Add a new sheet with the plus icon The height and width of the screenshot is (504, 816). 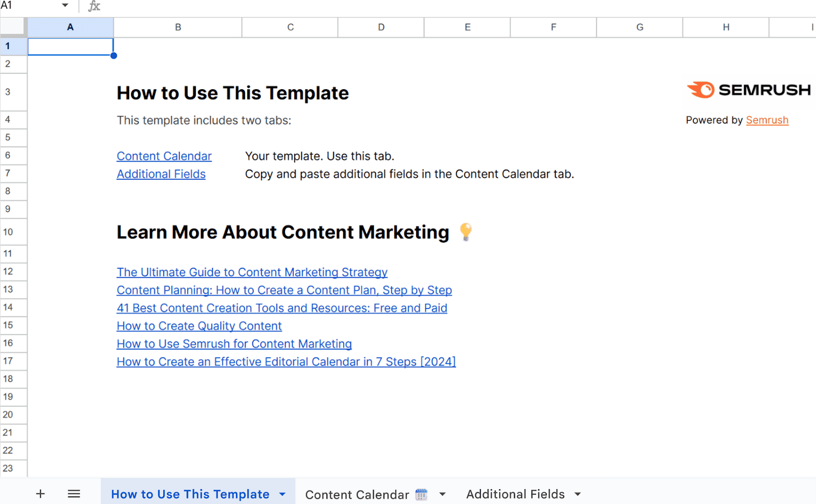(x=40, y=493)
